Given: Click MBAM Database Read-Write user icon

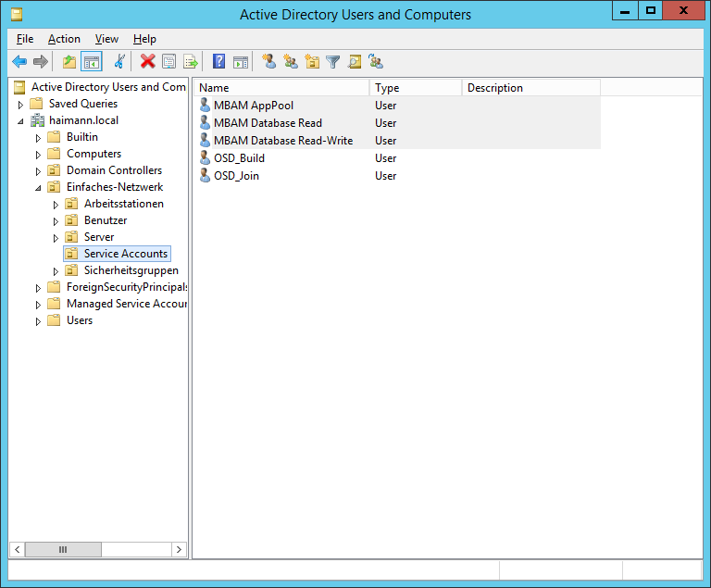Looking at the screenshot, I should pyautogui.click(x=205, y=140).
